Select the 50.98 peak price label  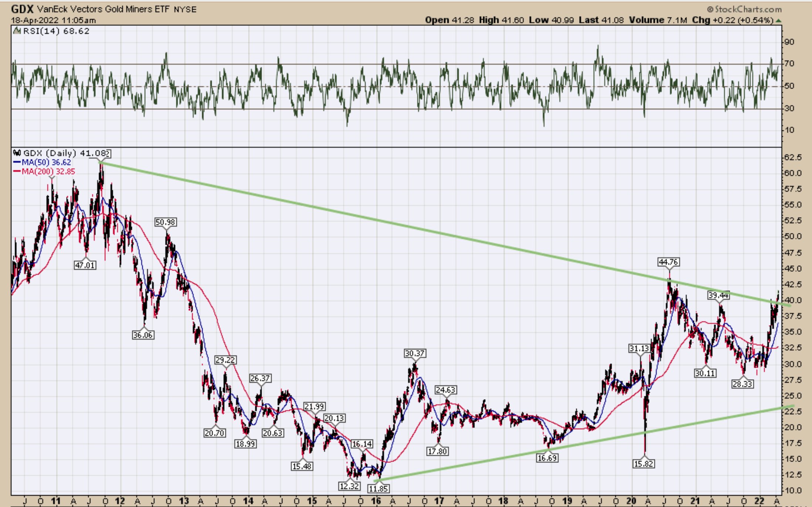165,222
